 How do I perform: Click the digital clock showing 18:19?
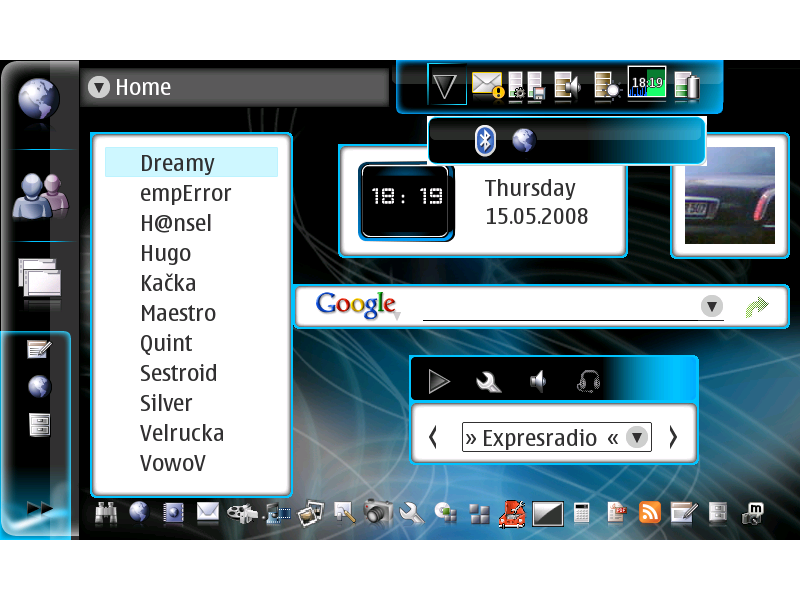click(406, 201)
